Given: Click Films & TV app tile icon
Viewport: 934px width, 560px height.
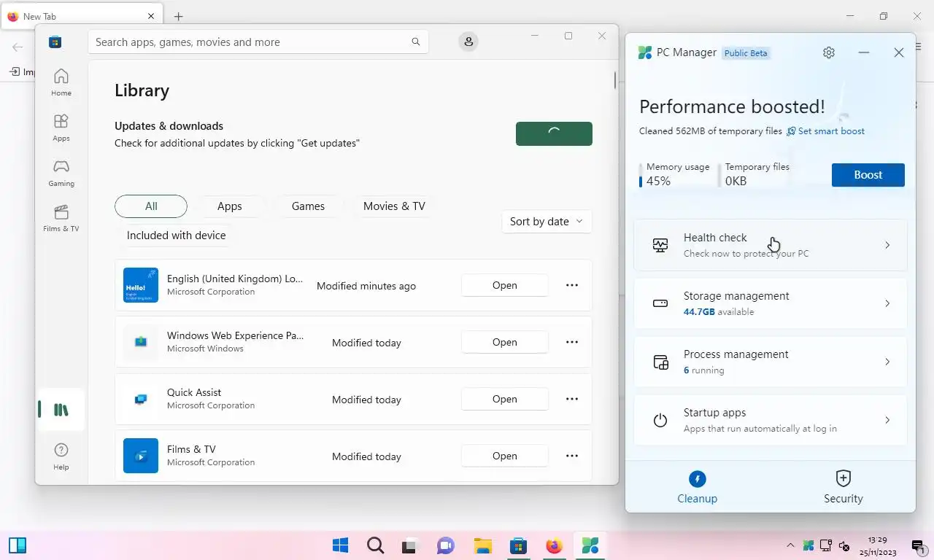Looking at the screenshot, I should (141, 456).
